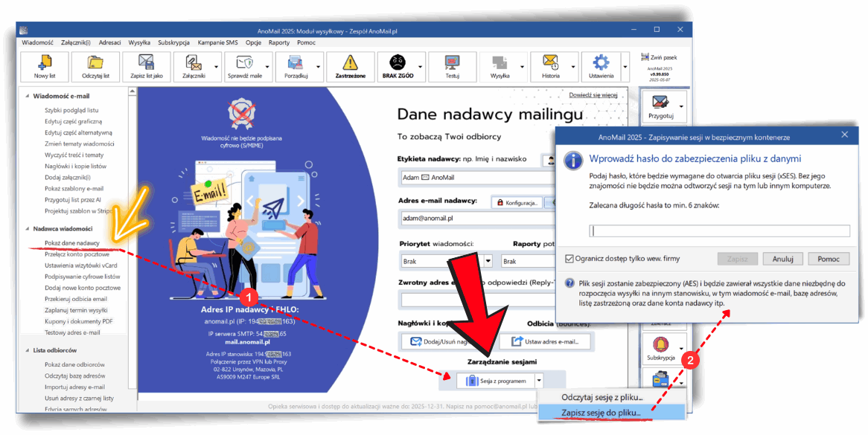Screen dimensions: 868x435
Task: Open Załączniki attachments toolbar button
Action: click(x=194, y=67)
